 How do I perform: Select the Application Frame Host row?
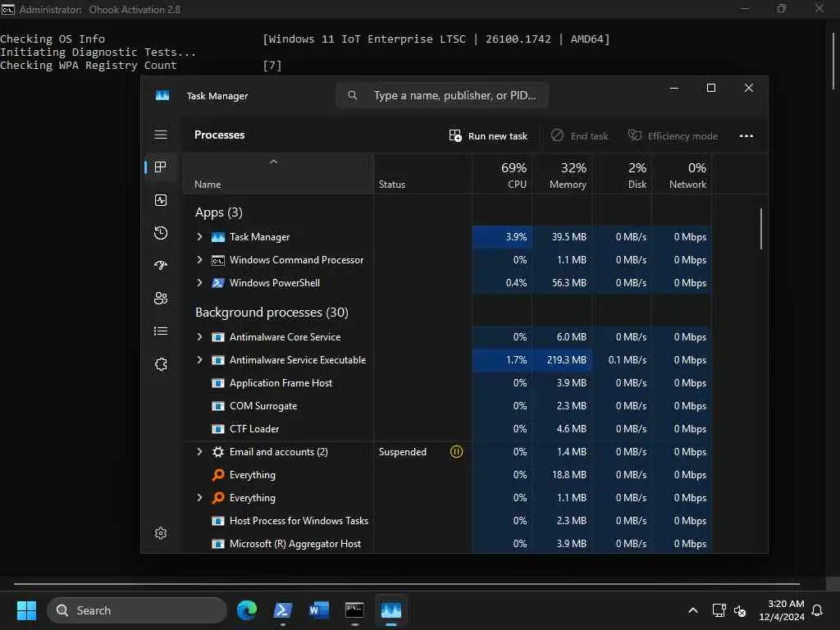tap(447, 383)
